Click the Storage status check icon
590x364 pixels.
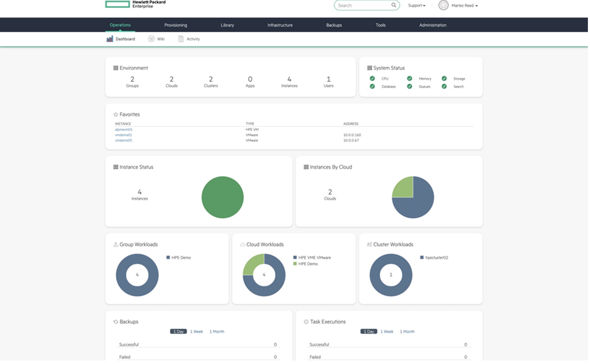pos(444,79)
